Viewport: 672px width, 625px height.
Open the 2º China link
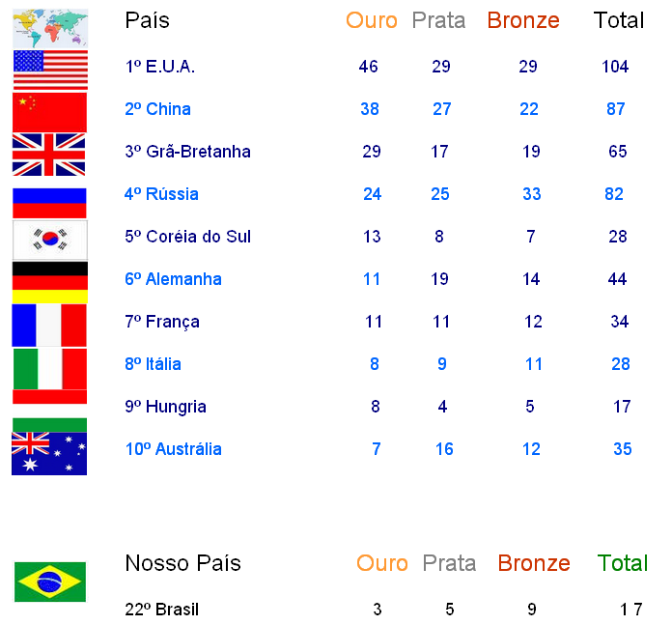coord(157,109)
